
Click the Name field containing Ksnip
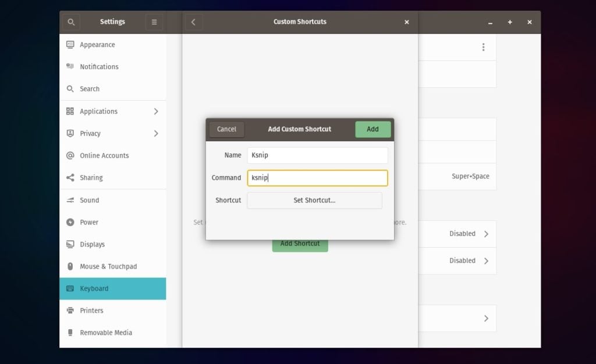tap(317, 155)
